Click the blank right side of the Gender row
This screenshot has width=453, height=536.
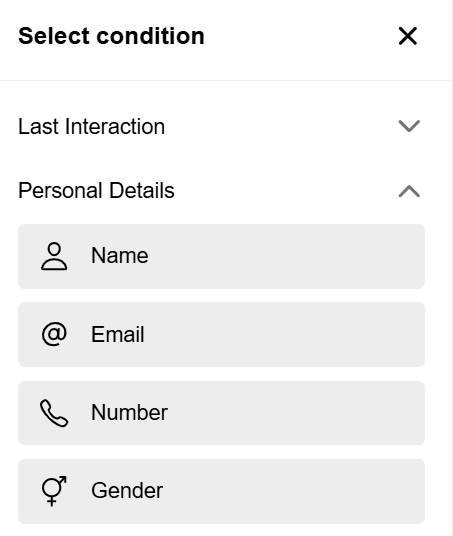(293, 491)
